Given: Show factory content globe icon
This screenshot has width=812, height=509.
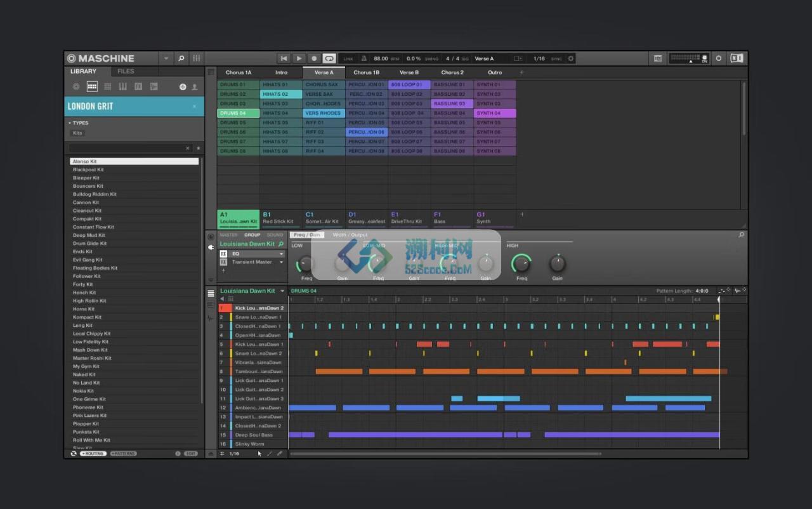Looking at the screenshot, I should [183, 87].
